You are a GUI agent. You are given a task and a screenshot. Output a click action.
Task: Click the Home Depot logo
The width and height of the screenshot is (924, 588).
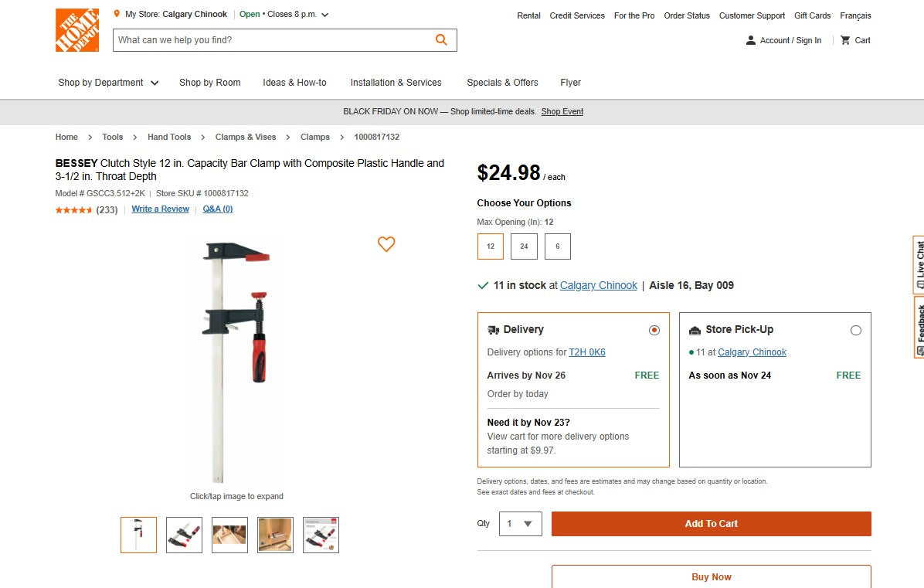coord(76,30)
